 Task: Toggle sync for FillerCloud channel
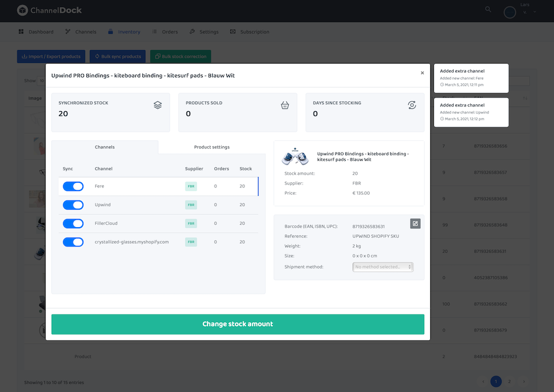click(x=73, y=223)
